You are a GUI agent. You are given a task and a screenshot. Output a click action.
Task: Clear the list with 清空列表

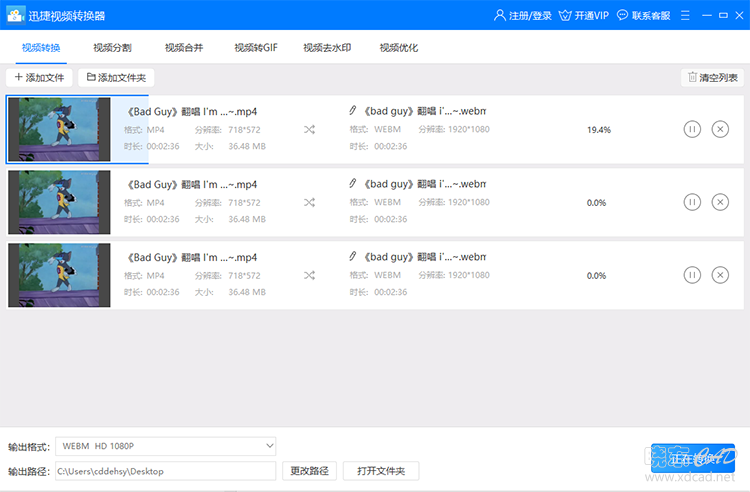click(x=712, y=77)
